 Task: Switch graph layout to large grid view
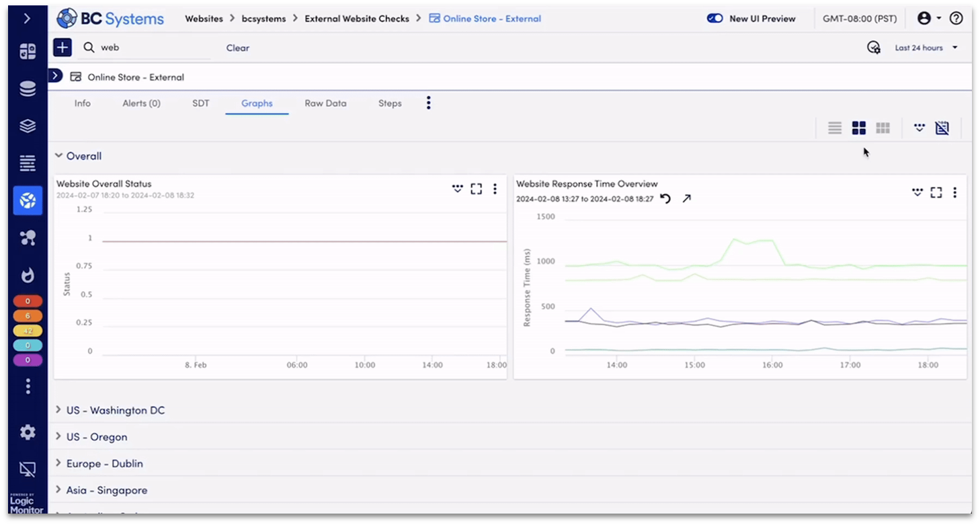(x=858, y=128)
